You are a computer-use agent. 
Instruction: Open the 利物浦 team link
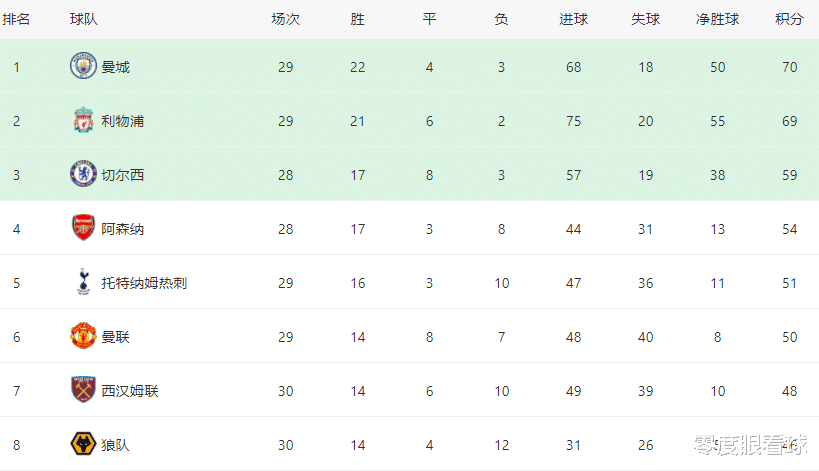coord(123,121)
